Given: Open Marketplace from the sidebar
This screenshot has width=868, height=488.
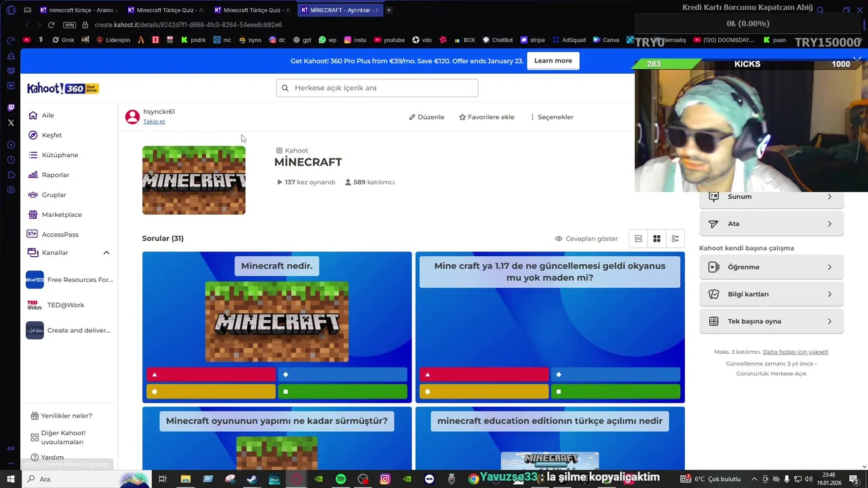Looking at the screenshot, I should 54,214.
